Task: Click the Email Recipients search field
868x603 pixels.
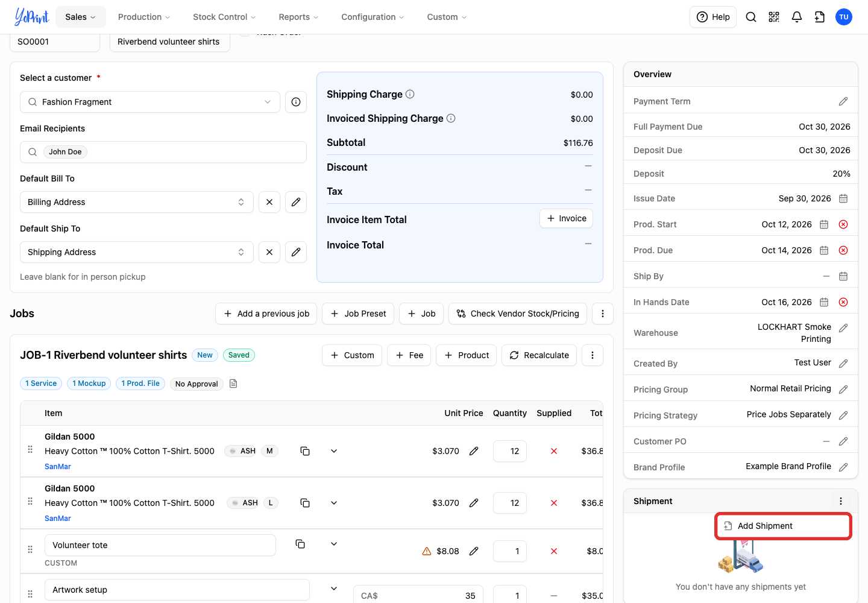Action: [163, 152]
